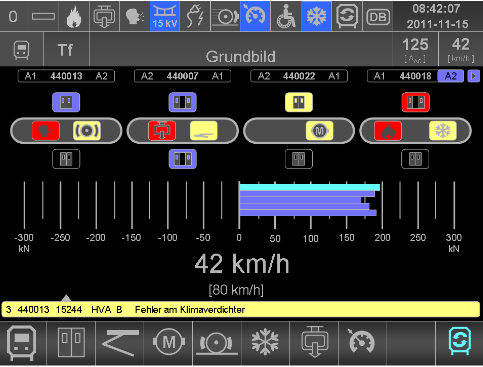Click the wheelchair accessibility icon

point(286,16)
